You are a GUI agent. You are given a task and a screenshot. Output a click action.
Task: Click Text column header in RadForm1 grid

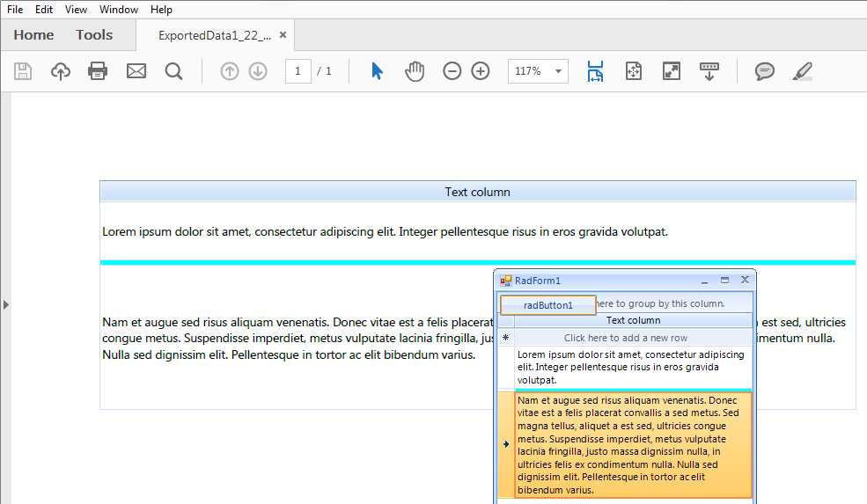pyautogui.click(x=633, y=320)
